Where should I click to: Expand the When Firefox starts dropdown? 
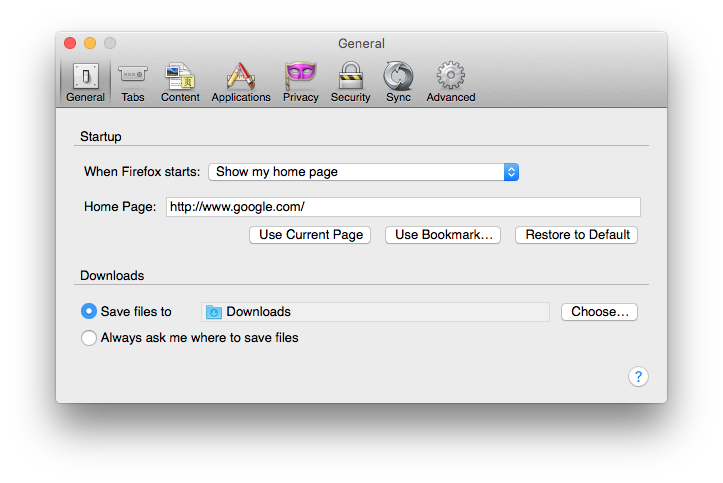click(363, 172)
